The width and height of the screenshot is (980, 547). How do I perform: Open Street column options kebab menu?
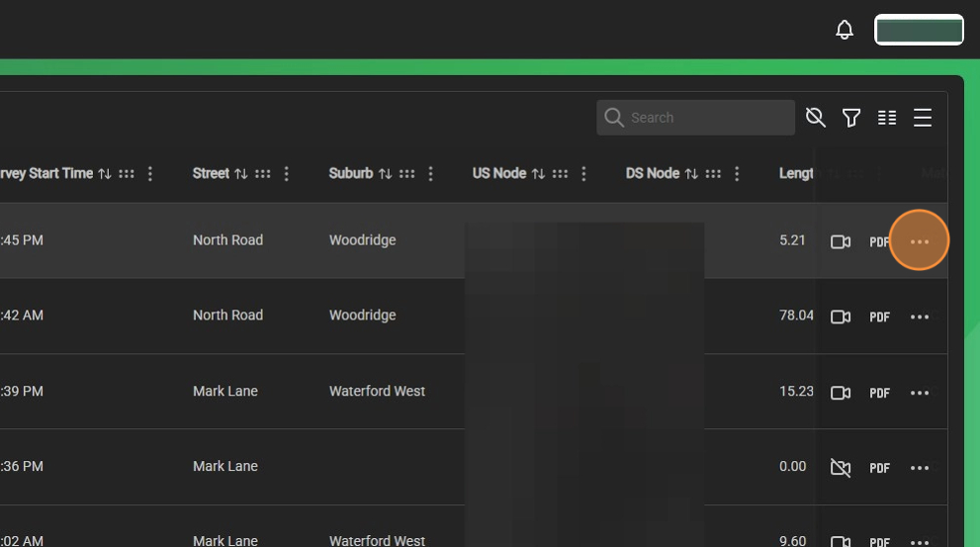pos(286,174)
